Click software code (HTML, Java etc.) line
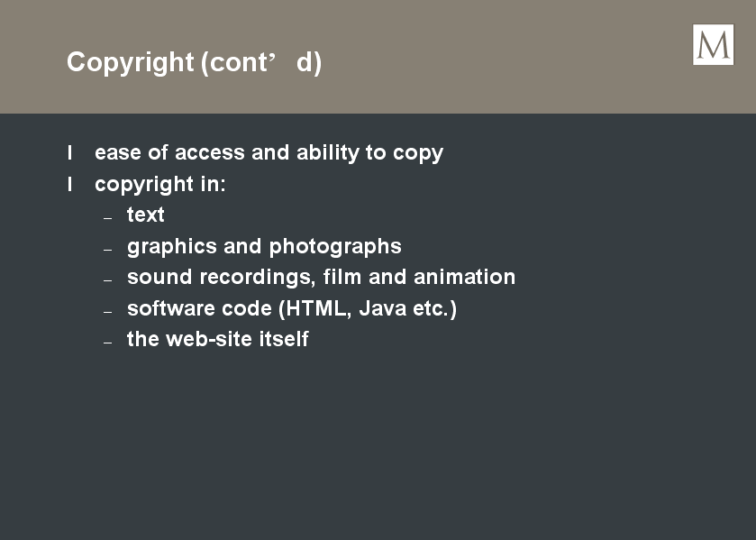This screenshot has width=756, height=540. (x=292, y=309)
